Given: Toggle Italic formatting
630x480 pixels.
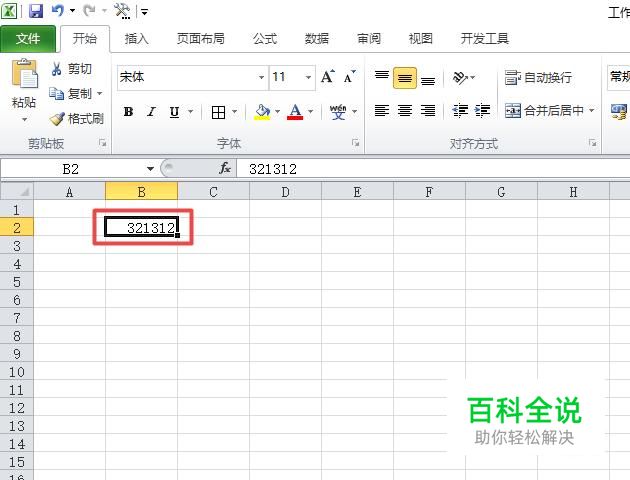Looking at the screenshot, I should coord(151,112).
